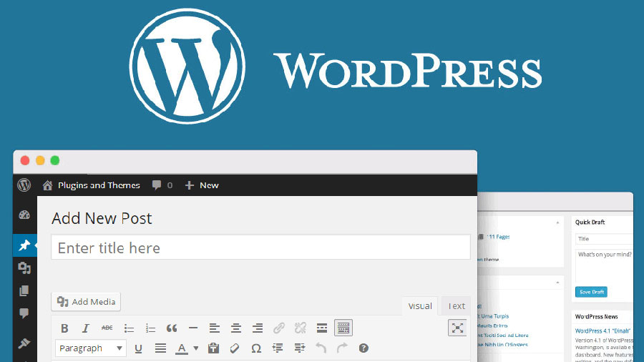Insert a special character with omega icon

pos(256,348)
